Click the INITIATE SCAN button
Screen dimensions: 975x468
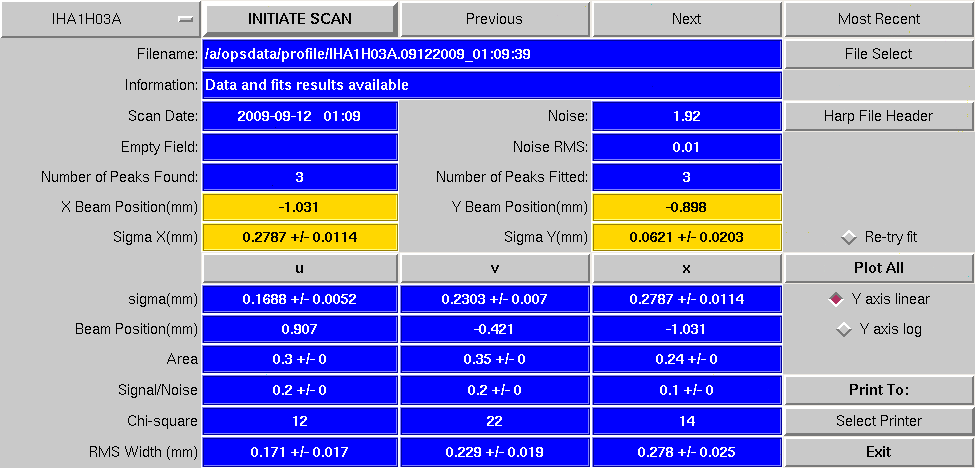(300, 19)
